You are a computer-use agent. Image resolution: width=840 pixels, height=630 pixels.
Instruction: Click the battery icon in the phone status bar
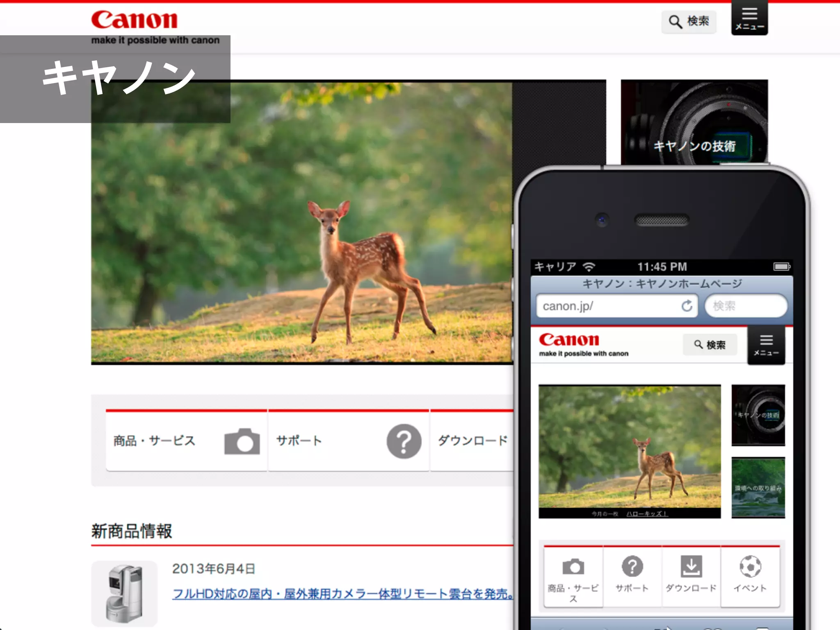pyautogui.click(x=782, y=267)
